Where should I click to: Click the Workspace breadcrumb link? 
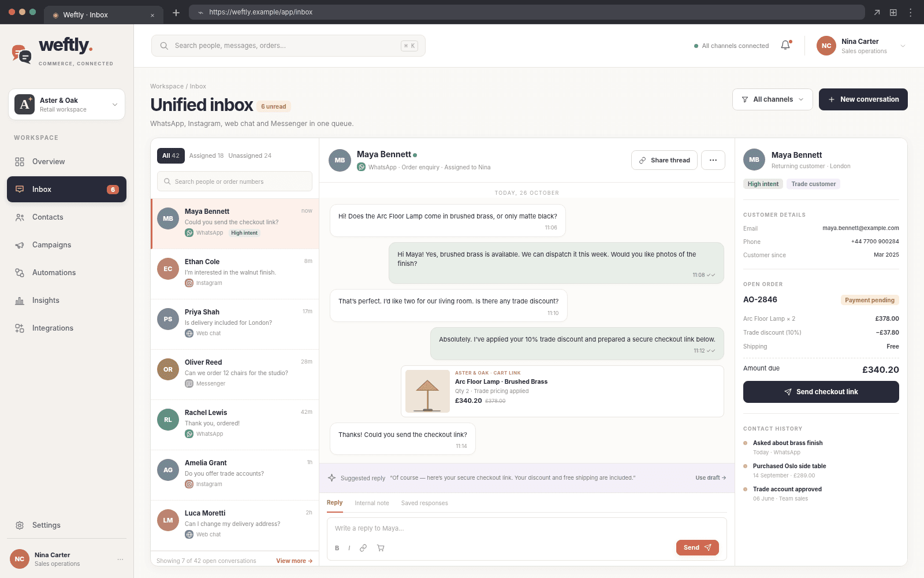coord(167,86)
